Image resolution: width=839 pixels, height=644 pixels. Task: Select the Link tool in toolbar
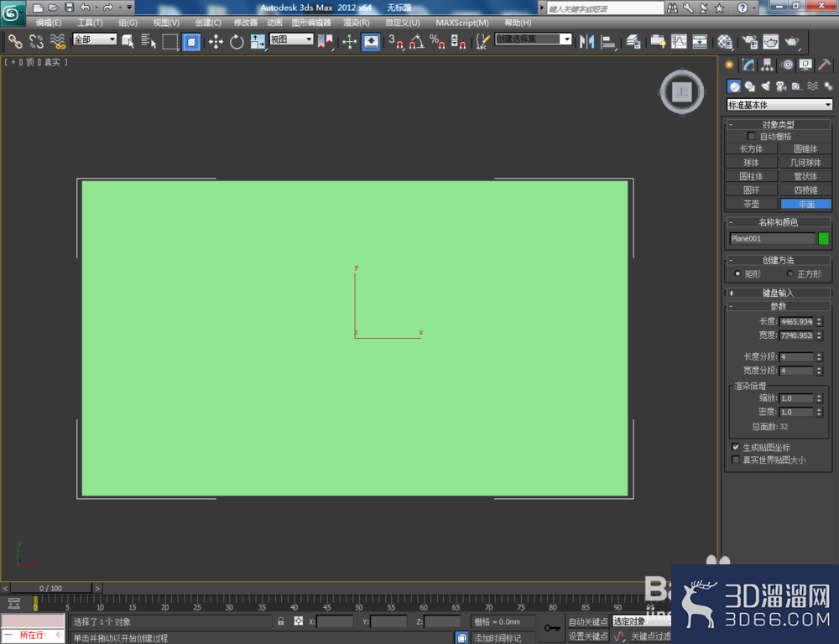pyautogui.click(x=15, y=41)
